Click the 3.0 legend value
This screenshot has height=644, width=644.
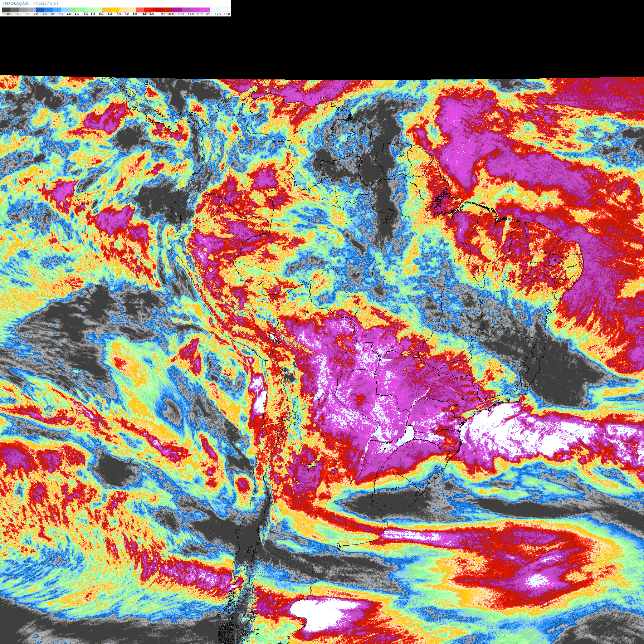[52, 14]
